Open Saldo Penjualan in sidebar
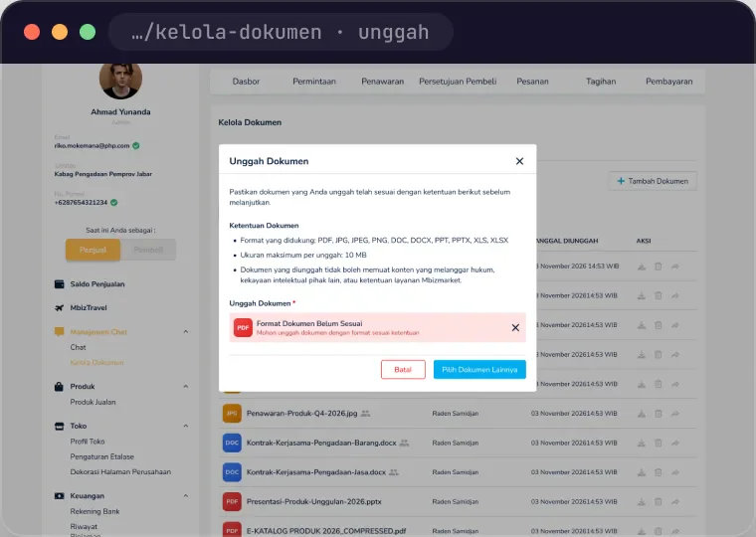Image resolution: width=756 pixels, height=537 pixels. tap(97, 284)
